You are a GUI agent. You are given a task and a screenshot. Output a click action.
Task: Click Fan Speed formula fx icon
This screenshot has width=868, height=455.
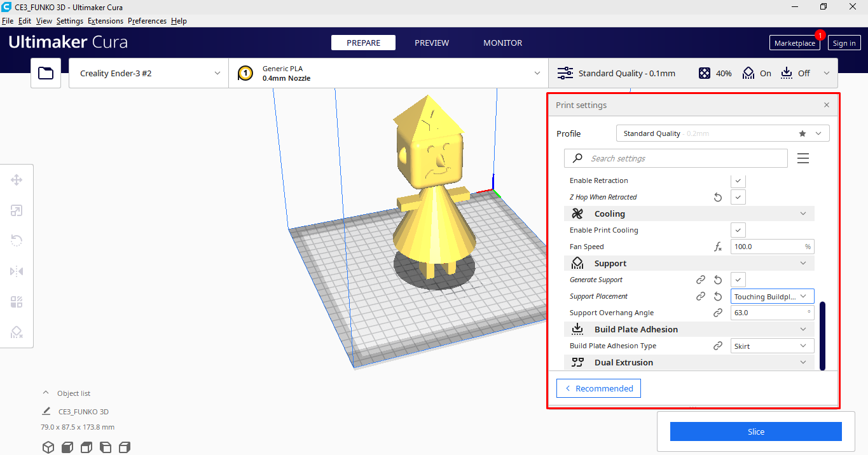(x=718, y=247)
